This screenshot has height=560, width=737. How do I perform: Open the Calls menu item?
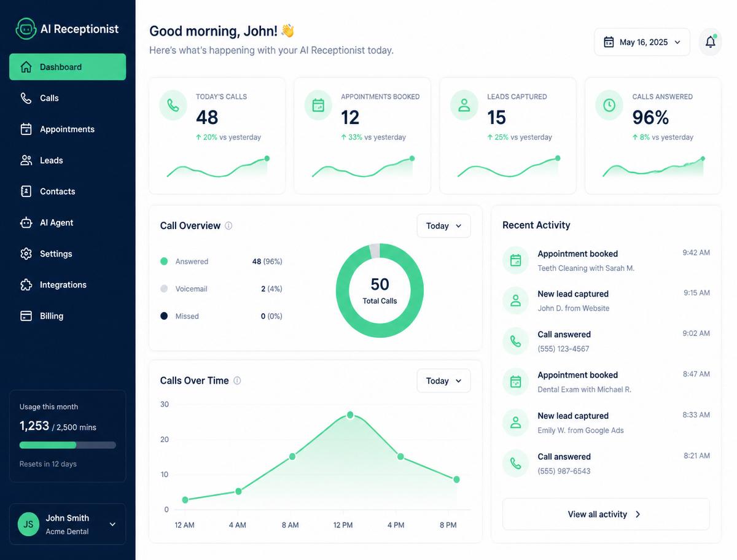[x=68, y=98]
